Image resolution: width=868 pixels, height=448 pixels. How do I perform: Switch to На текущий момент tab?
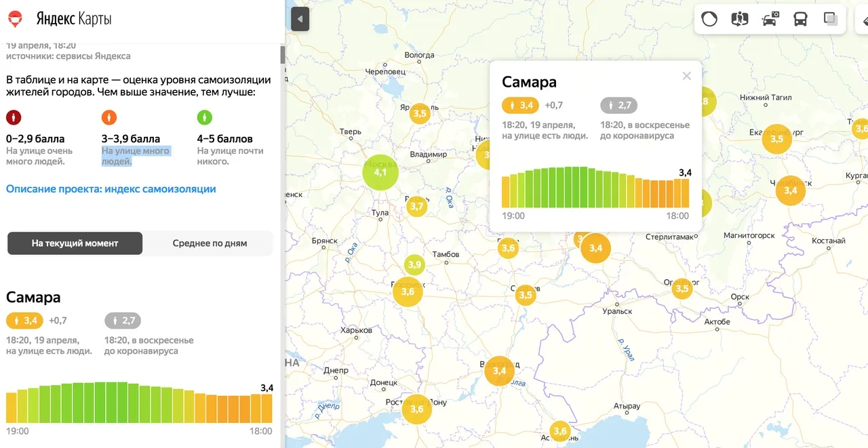click(75, 243)
